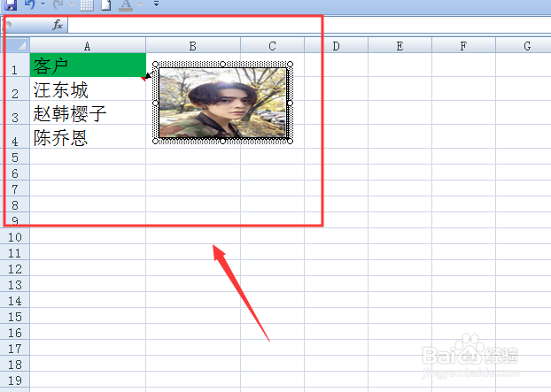Image resolution: width=551 pixels, height=392 pixels.
Task: Select the cell with 汪东城
Action: (88, 89)
